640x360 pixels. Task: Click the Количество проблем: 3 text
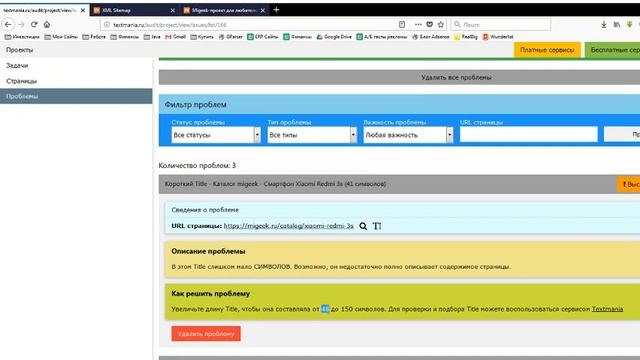click(197, 165)
